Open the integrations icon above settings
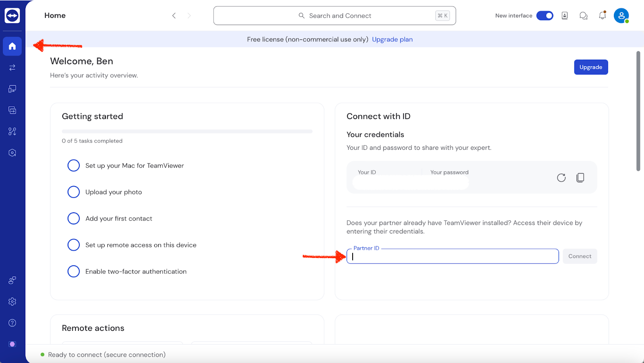644x363 pixels. click(x=12, y=280)
